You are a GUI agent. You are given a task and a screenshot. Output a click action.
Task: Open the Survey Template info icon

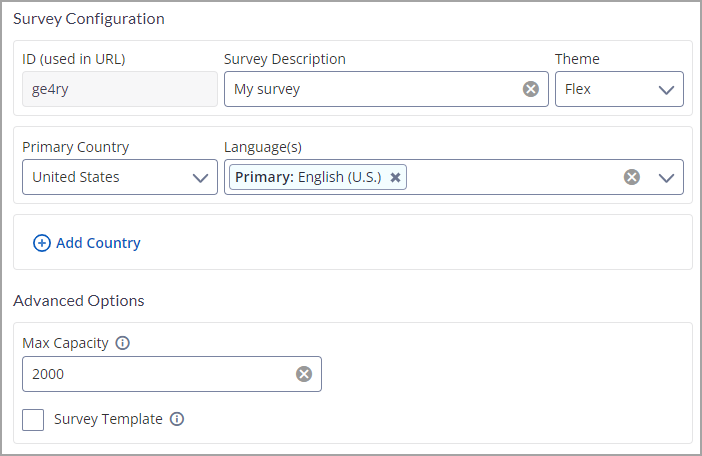tap(177, 419)
